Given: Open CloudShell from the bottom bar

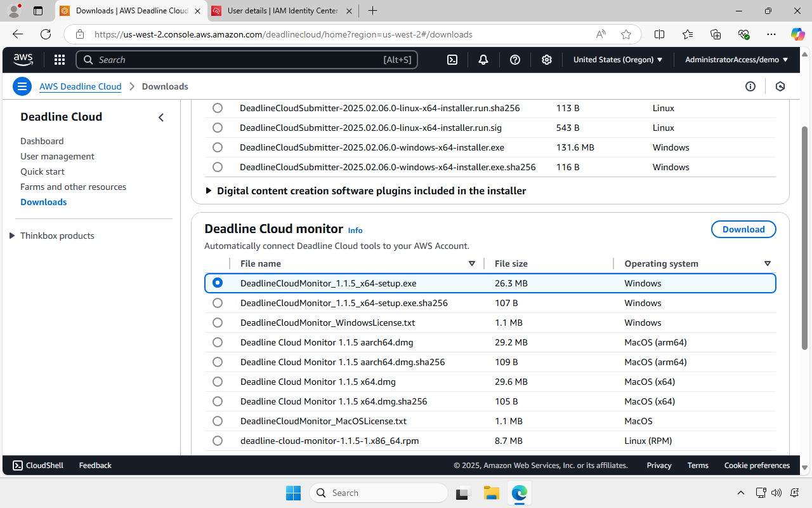Looking at the screenshot, I should pyautogui.click(x=37, y=465).
